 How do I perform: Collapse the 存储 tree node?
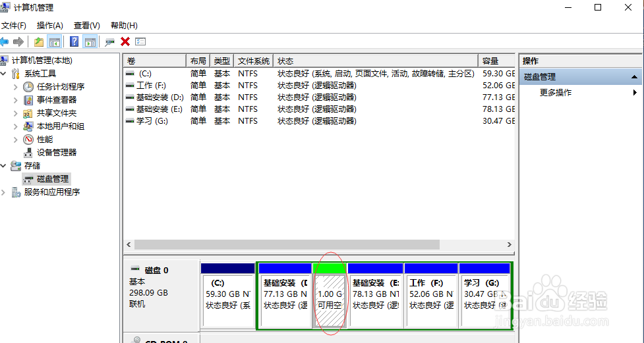[4, 165]
